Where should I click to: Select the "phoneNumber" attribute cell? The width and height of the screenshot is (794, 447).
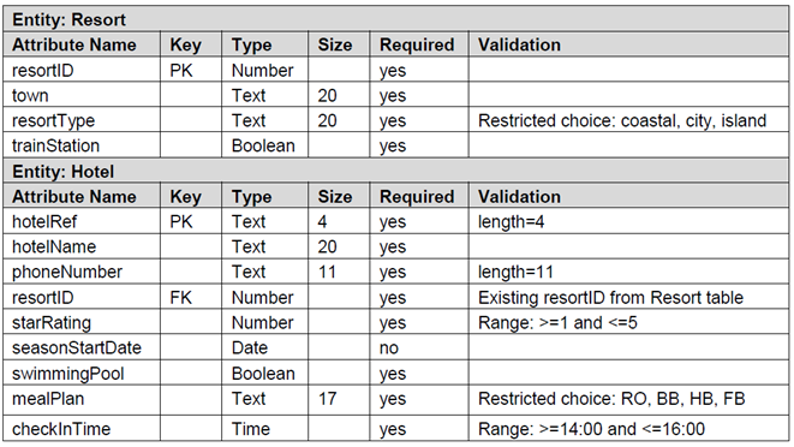pyautogui.click(x=67, y=272)
